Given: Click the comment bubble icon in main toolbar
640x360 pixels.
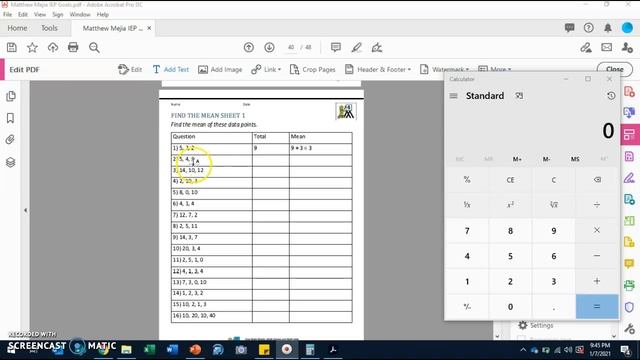Looking at the screenshot, I should (x=336, y=47).
